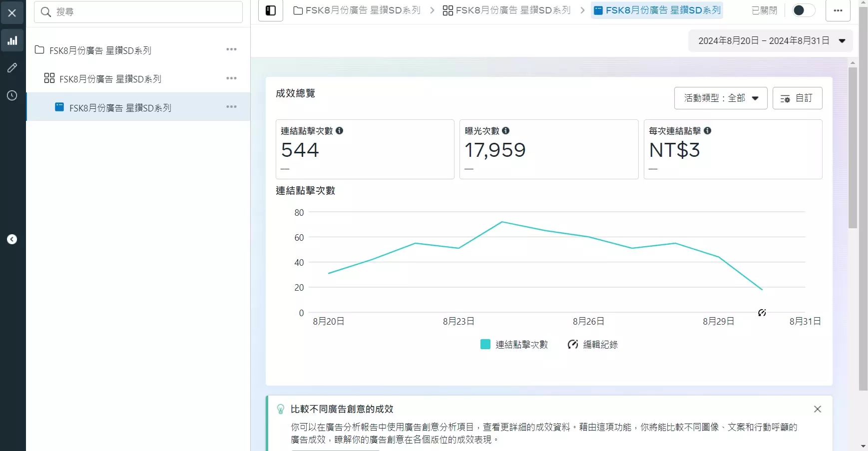
Task: Open three-dot menu for FSK8月份廣告 folder
Action: [x=231, y=49]
